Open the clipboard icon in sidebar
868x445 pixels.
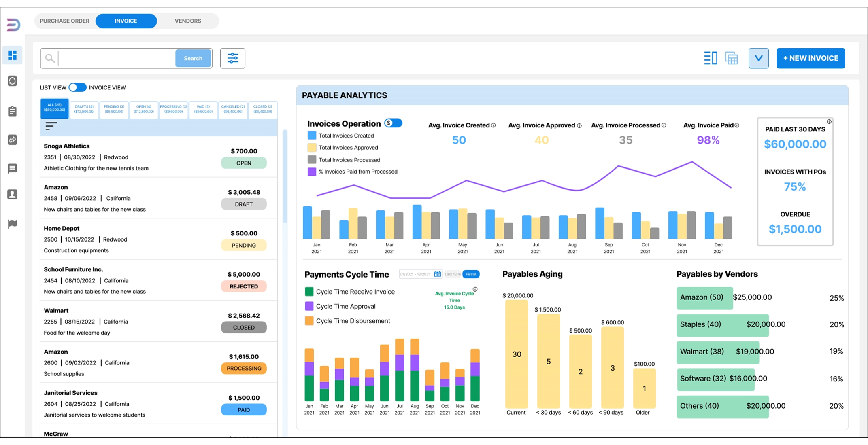coord(13,111)
